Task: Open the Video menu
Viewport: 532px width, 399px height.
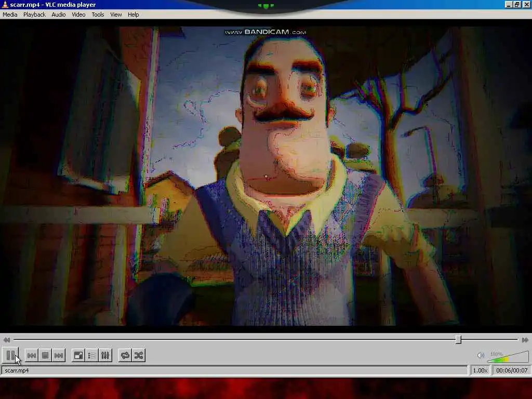Action: click(x=78, y=15)
